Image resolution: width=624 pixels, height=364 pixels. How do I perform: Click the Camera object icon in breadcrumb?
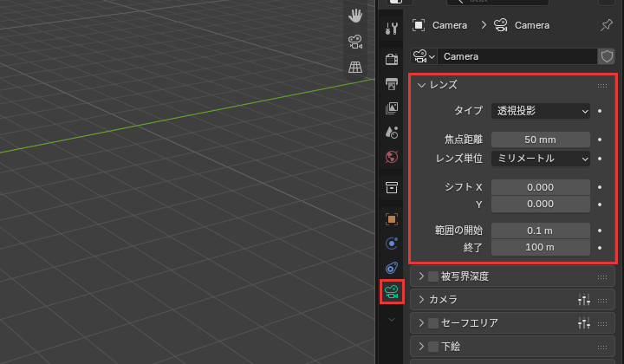pyautogui.click(x=419, y=25)
